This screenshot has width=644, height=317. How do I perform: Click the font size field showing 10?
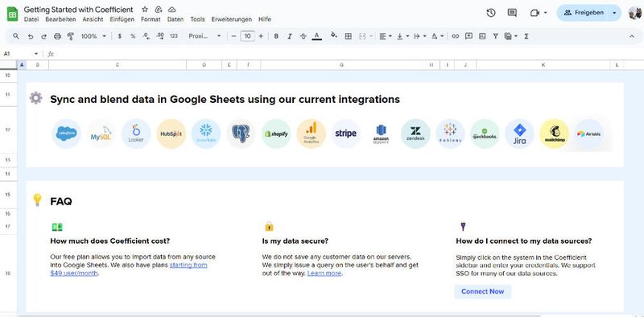247,36
